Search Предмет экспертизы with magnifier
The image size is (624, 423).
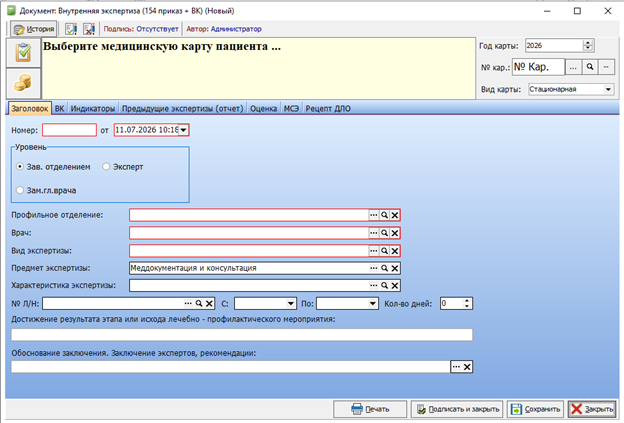tap(384, 268)
